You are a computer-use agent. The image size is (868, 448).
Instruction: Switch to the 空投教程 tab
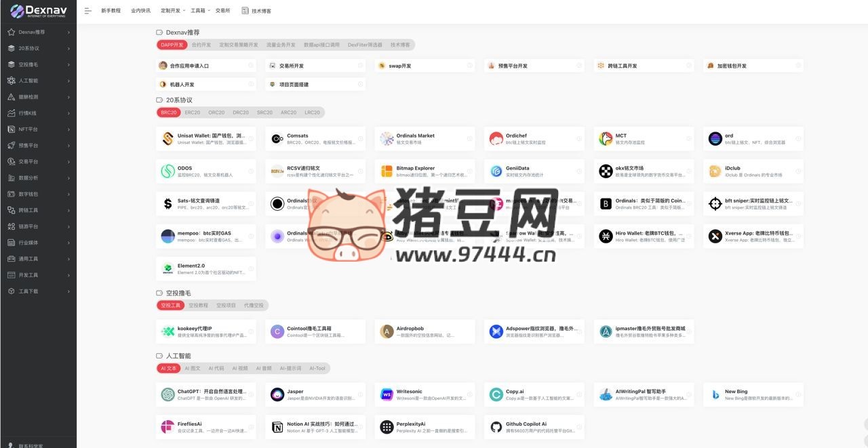point(198,306)
